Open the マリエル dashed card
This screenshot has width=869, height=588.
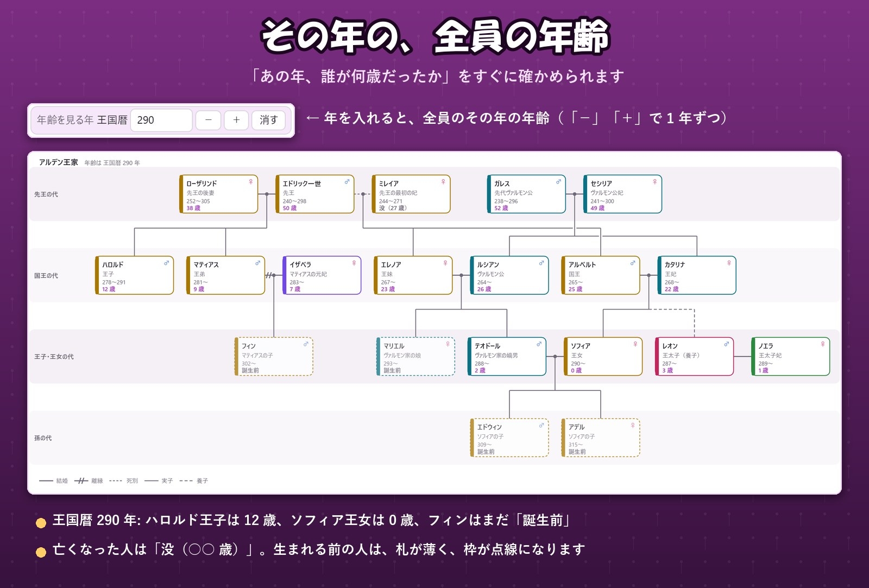click(415, 357)
